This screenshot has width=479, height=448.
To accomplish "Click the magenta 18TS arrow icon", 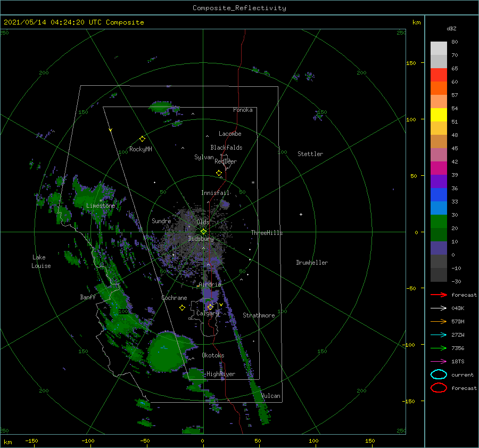I will (x=439, y=362).
